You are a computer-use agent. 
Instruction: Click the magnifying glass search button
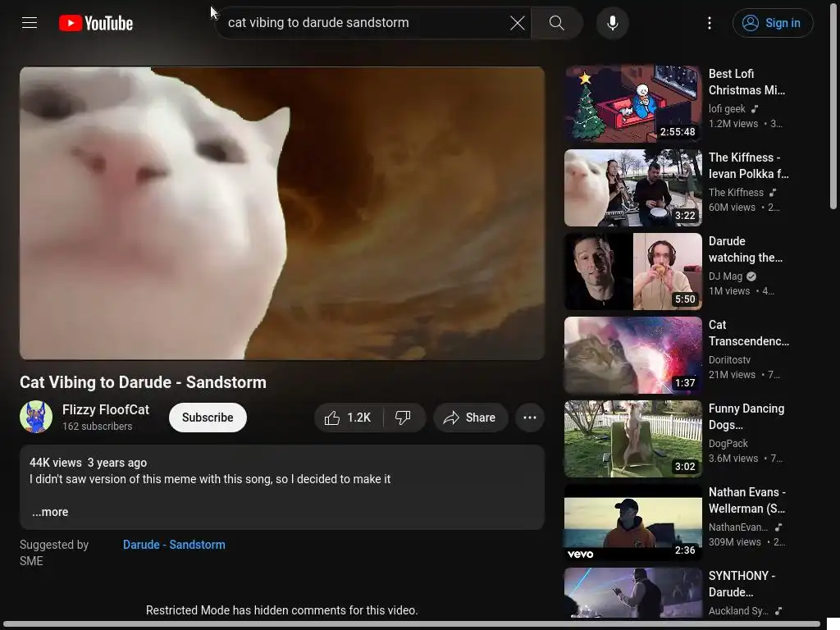557,23
